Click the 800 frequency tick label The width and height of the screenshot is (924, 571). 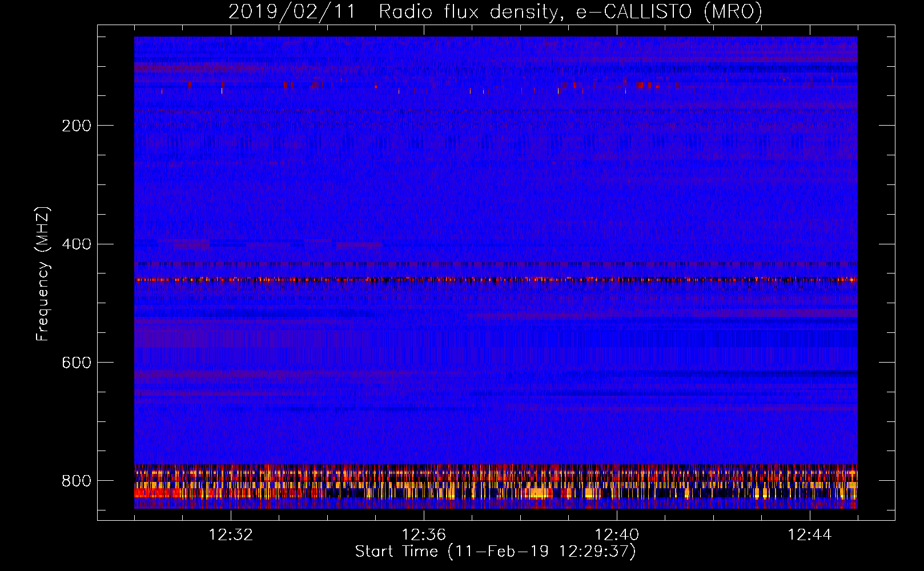pyautogui.click(x=77, y=481)
